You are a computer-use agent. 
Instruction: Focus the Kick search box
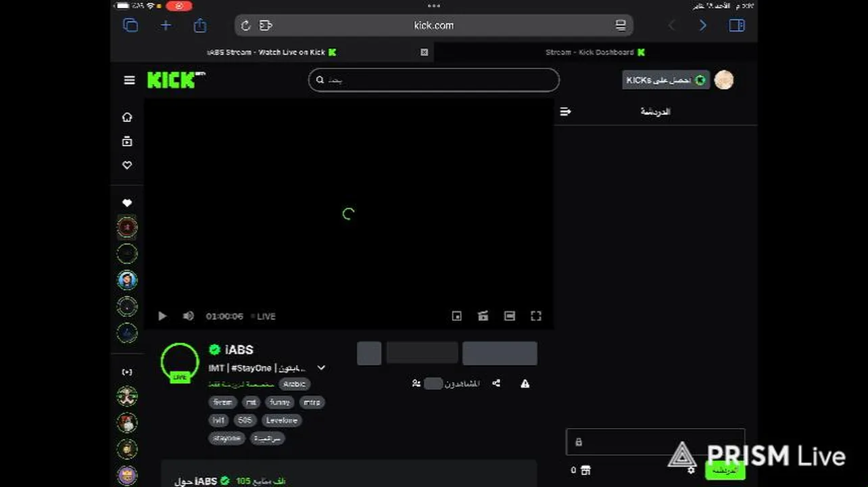(434, 80)
